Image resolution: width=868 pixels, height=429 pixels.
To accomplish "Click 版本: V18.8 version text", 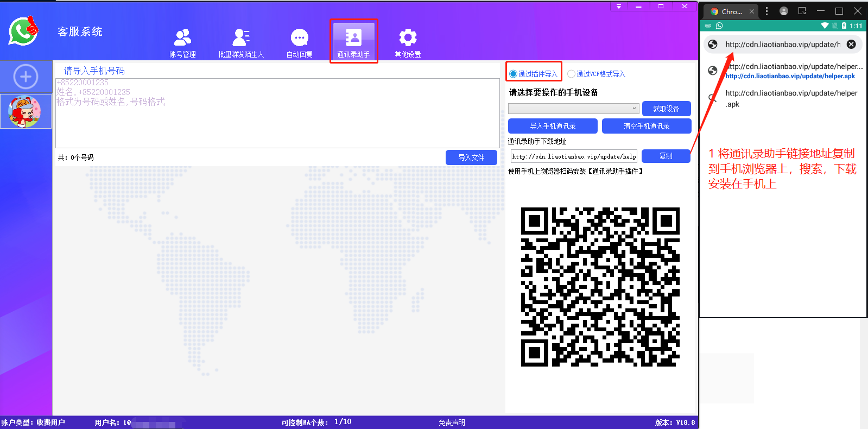I will point(675,422).
